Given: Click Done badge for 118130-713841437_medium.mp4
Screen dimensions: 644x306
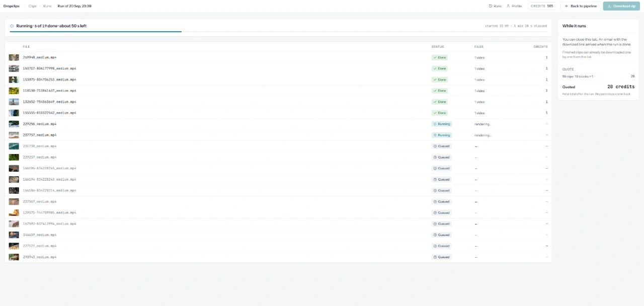Looking at the screenshot, I should tap(440, 91).
